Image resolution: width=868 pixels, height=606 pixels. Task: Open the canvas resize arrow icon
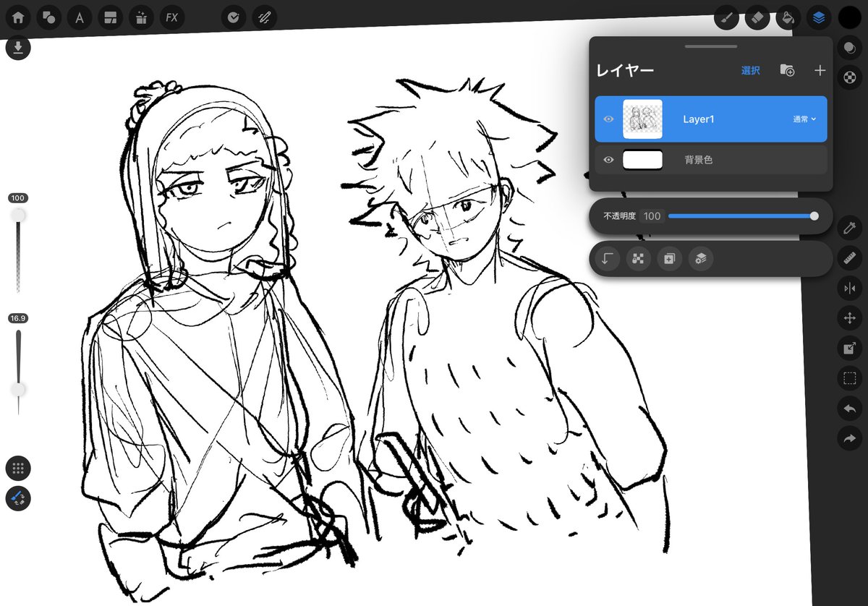click(x=850, y=349)
